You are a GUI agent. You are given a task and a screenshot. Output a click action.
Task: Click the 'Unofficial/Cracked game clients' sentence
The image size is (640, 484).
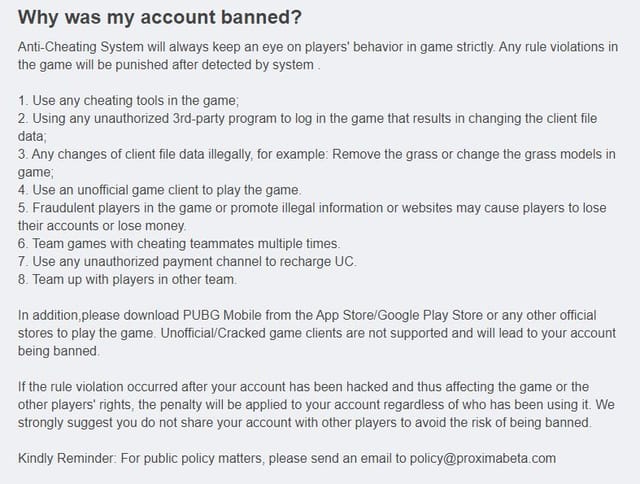(x=388, y=333)
